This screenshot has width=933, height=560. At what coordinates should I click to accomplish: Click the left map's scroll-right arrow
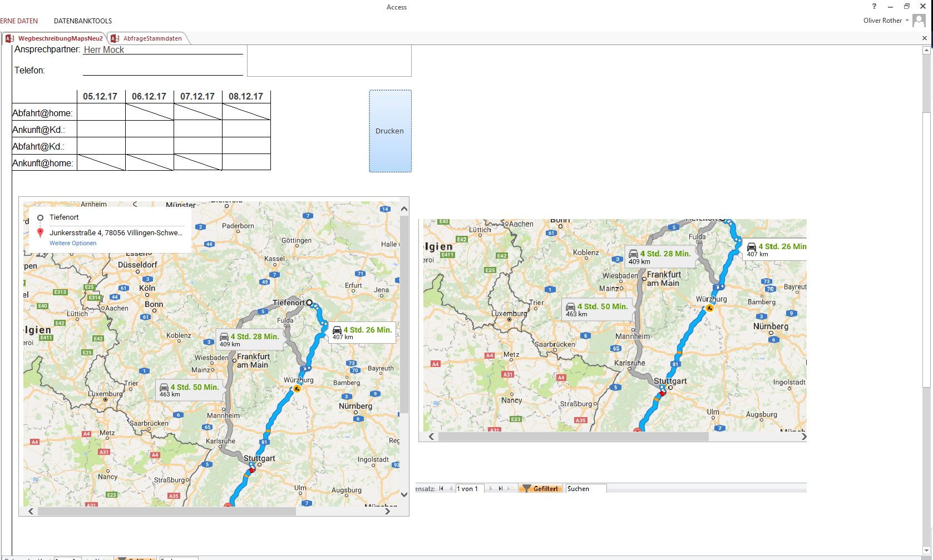tap(388, 511)
